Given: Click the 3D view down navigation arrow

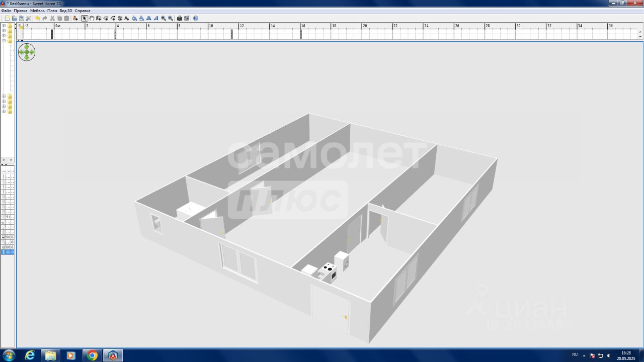Looking at the screenshot, I should (x=27, y=57).
